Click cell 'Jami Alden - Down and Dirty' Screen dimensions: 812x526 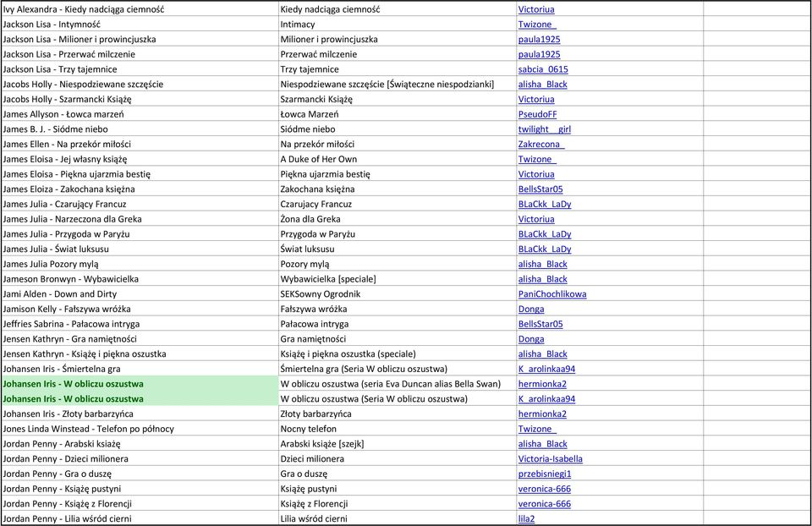[140, 294]
